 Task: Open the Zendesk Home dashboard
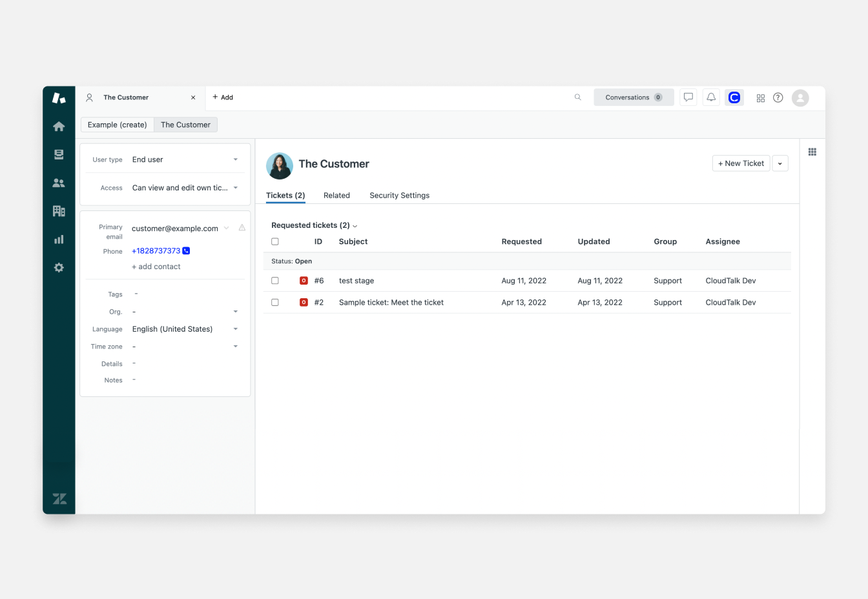59,126
